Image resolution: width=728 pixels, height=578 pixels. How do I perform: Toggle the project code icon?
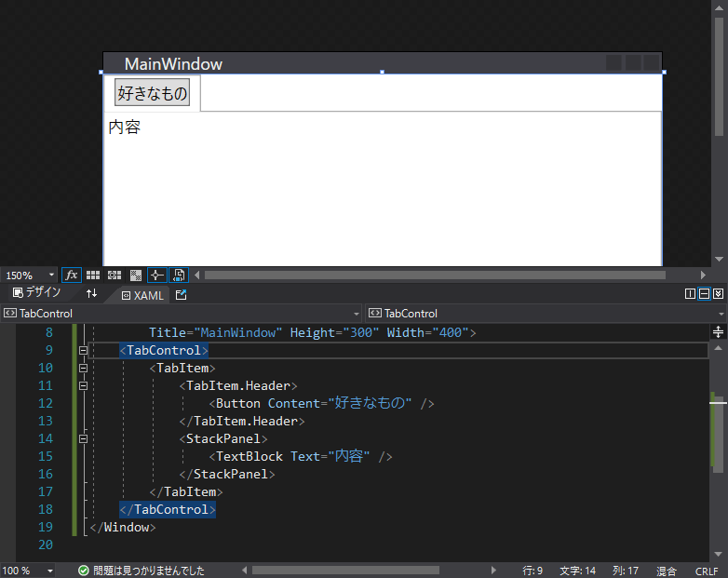179,276
